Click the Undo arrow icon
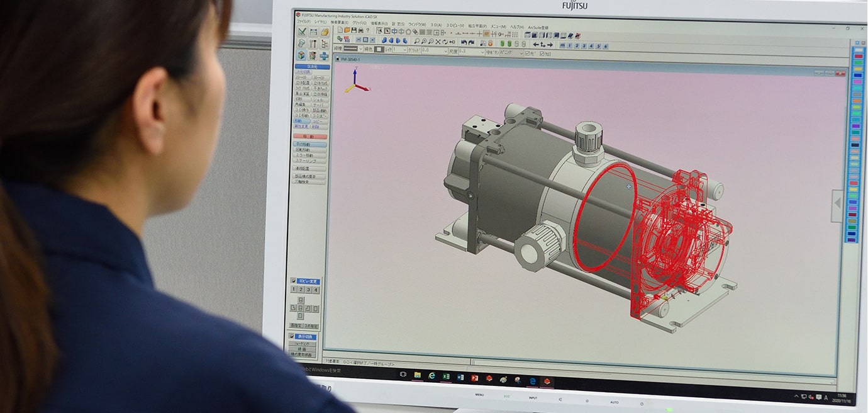The width and height of the screenshot is (868, 413). point(464,42)
